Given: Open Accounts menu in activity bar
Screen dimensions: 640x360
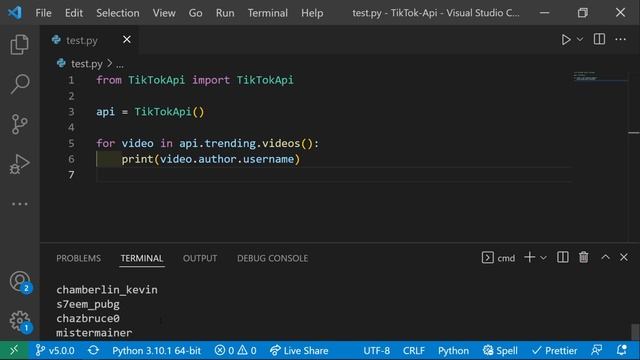Looking at the screenshot, I should point(20,282).
